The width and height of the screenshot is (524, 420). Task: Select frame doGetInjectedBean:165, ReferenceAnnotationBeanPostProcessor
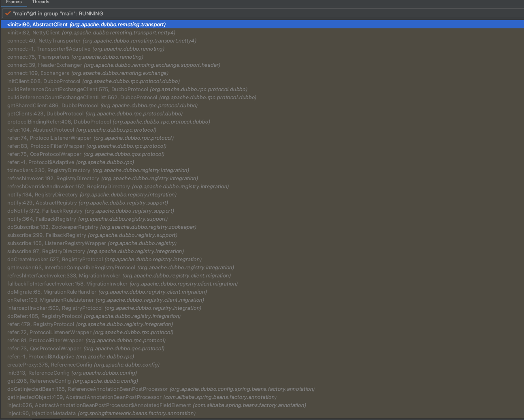point(262,389)
